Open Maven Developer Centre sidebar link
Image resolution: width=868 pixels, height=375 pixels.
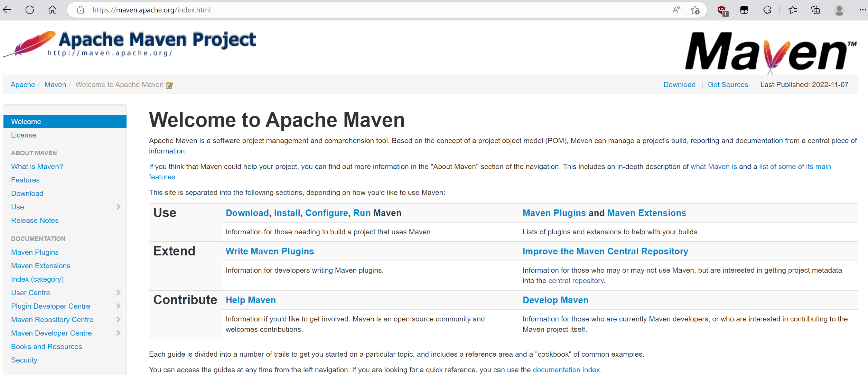(51, 333)
